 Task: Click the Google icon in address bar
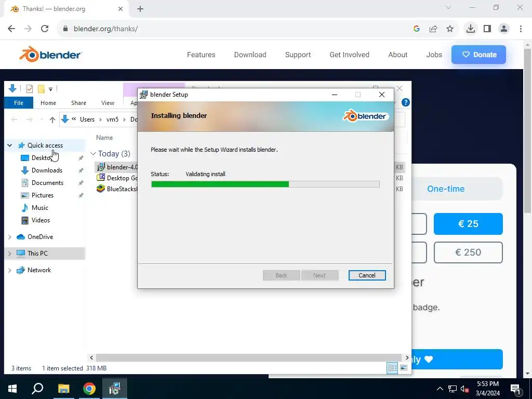click(x=417, y=29)
